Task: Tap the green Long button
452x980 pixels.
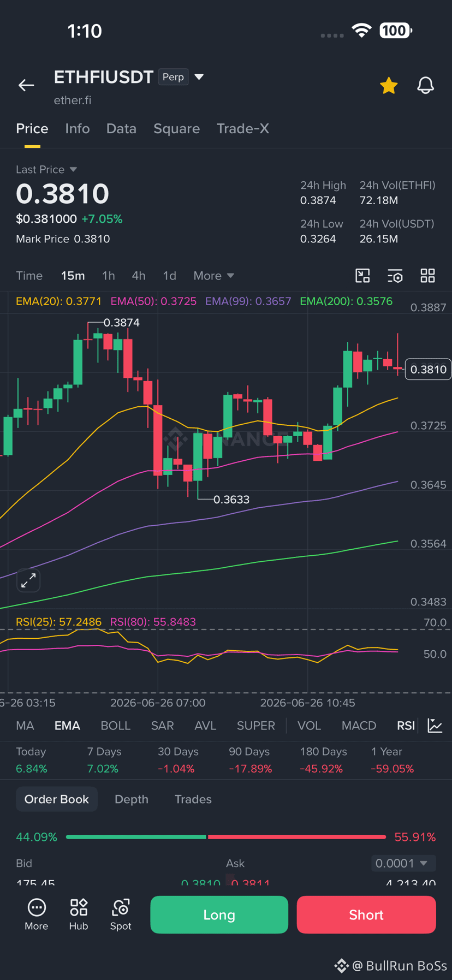Action: (x=219, y=914)
